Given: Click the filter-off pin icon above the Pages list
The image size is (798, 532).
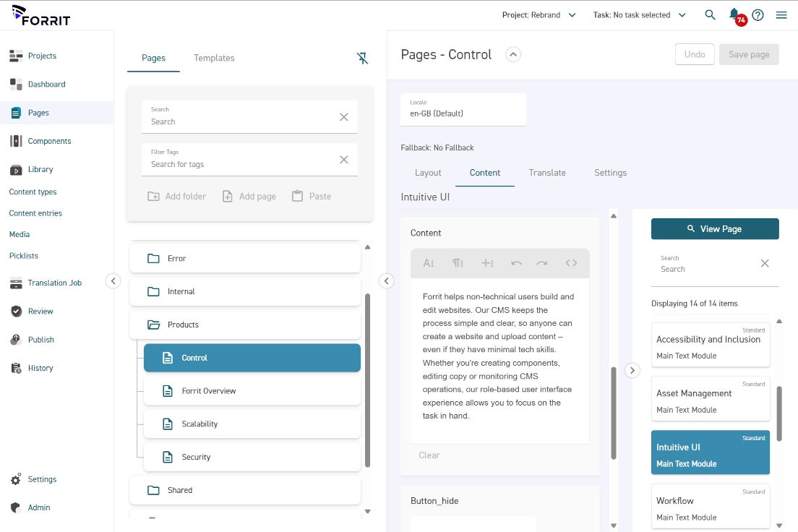Looking at the screenshot, I should pyautogui.click(x=363, y=58).
